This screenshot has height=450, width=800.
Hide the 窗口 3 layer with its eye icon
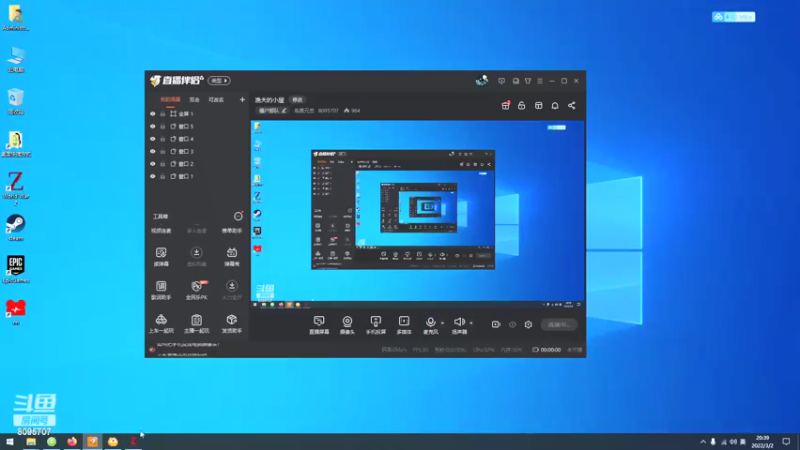coord(153,152)
